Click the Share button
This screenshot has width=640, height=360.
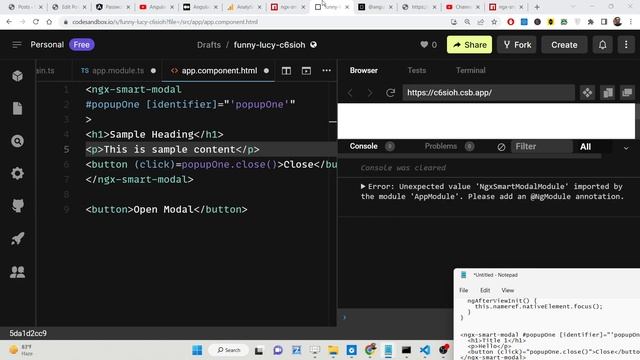click(x=469, y=45)
